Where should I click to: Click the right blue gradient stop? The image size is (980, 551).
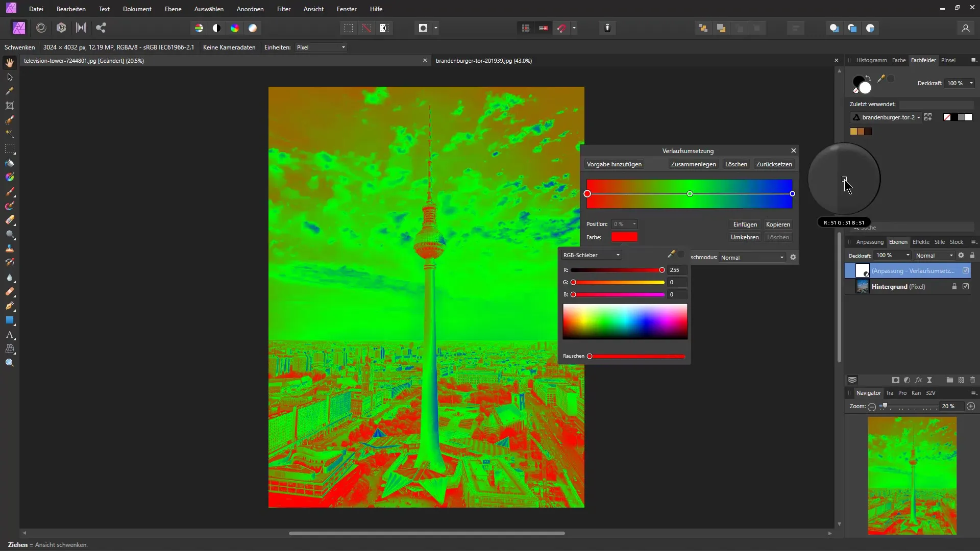click(792, 194)
